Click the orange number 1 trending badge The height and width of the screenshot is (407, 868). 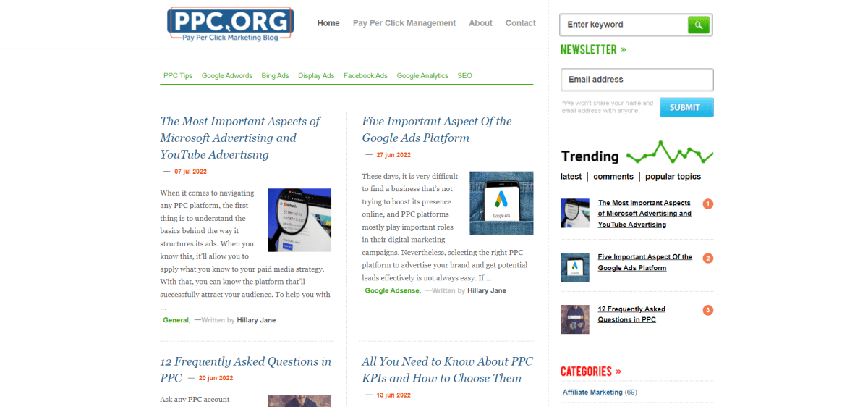point(708,204)
